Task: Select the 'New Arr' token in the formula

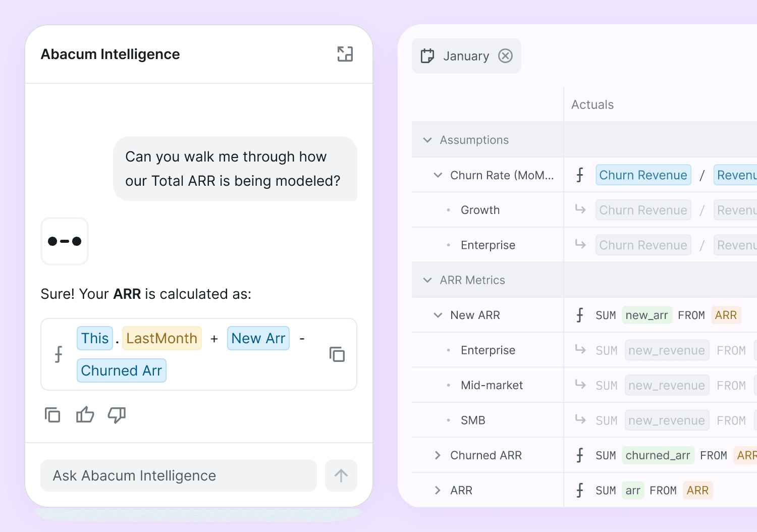Action: [258, 338]
